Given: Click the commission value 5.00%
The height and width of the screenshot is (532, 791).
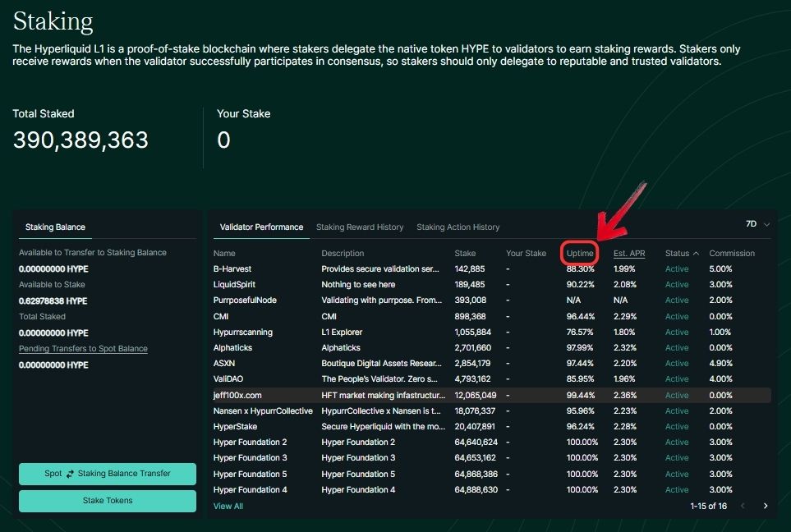Looking at the screenshot, I should pyautogui.click(x=720, y=268).
